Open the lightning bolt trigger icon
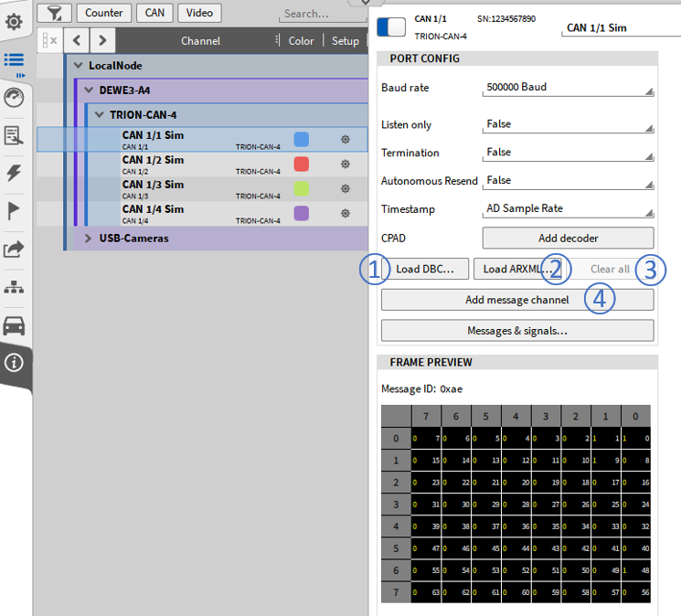The image size is (681, 616). 14,173
